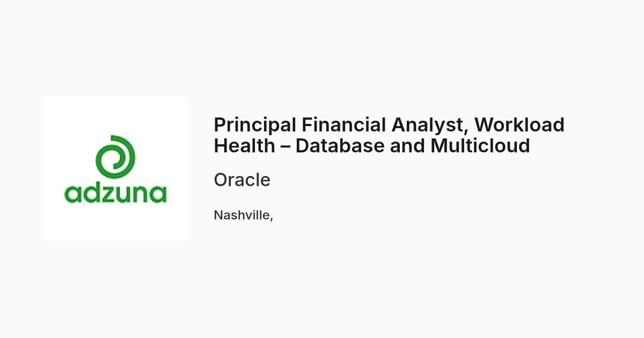The image size is (644, 338).
Task: Click the word "Financial" in the heading
Action: 343,125
